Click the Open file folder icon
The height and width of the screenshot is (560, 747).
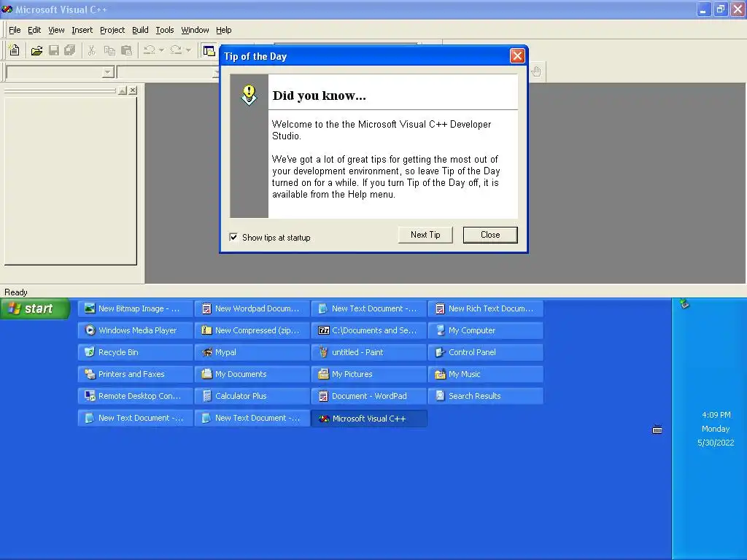(x=36, y=50)
